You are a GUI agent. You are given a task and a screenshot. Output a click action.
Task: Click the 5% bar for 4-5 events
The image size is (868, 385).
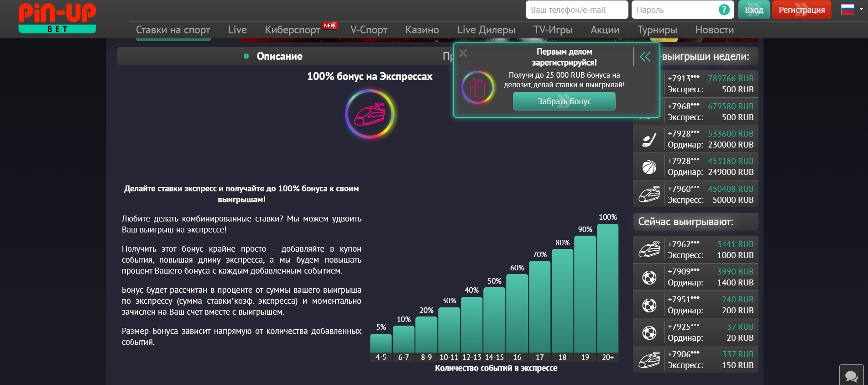(381, 343)
